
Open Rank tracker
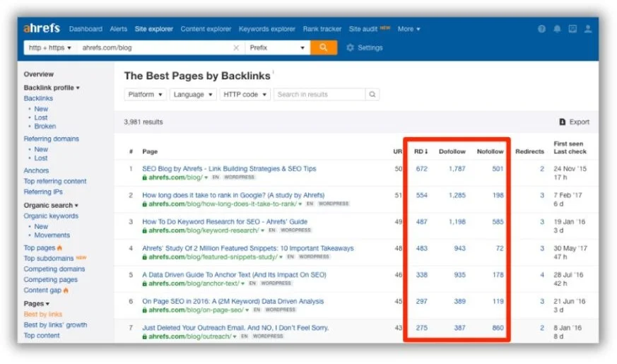322,29
